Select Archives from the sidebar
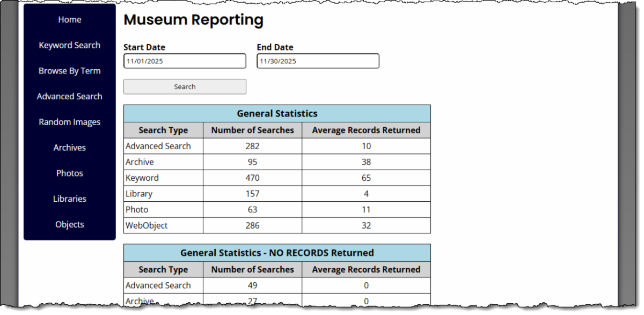 [x=70, y=148]
